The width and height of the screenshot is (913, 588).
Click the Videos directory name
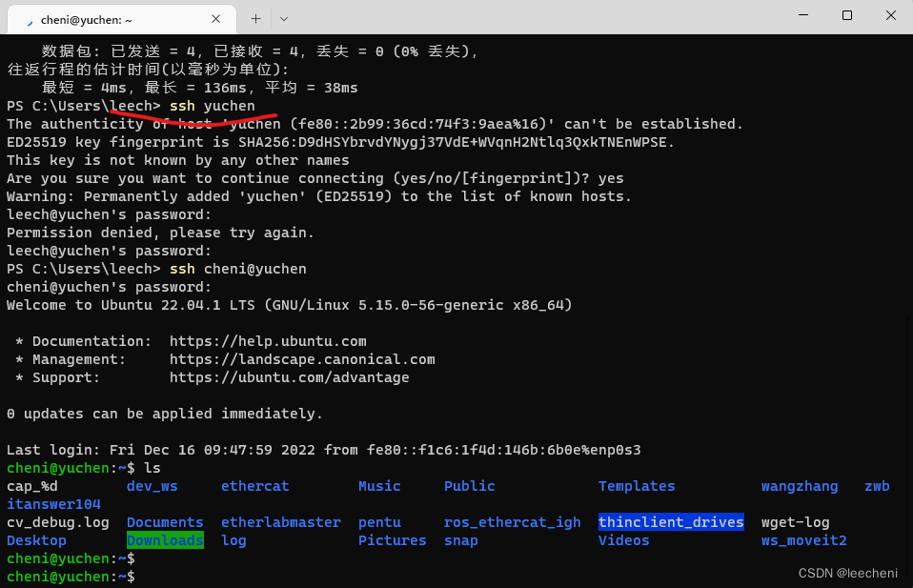pos(623,539)
